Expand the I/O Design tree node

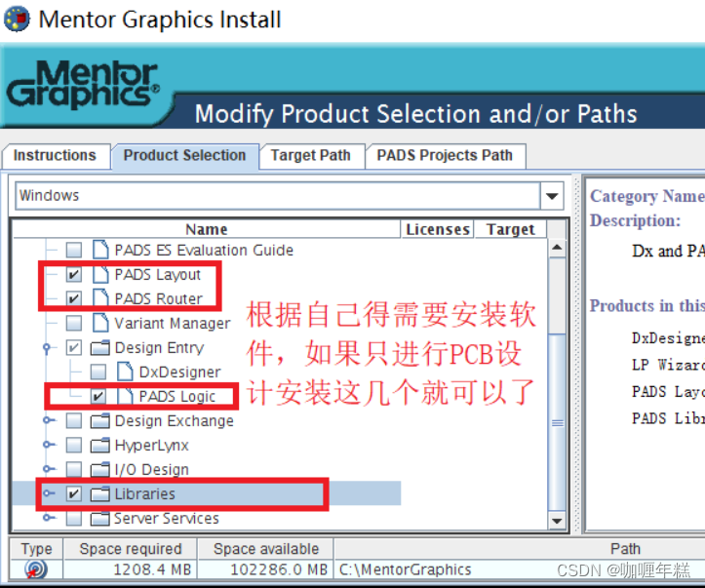[x=49, y=469]
